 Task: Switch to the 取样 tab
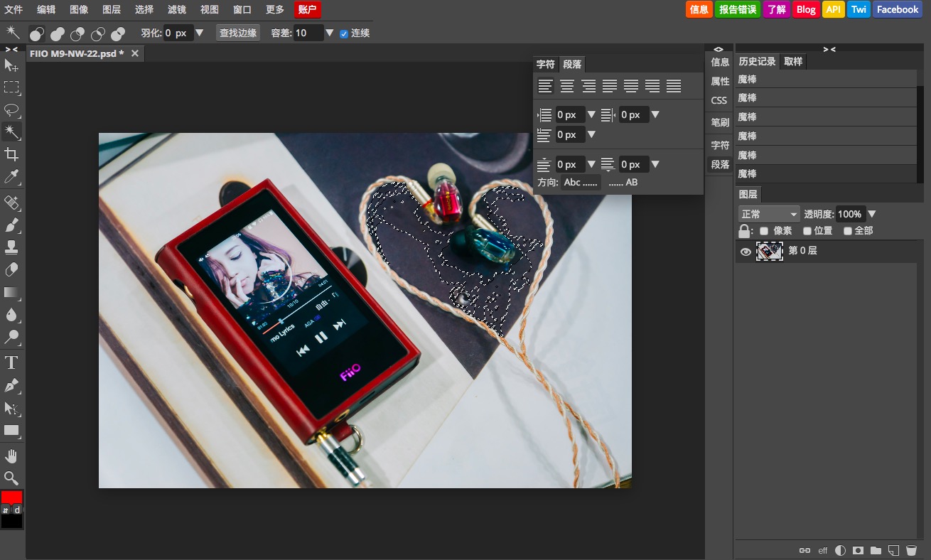(x=793, y=62)
